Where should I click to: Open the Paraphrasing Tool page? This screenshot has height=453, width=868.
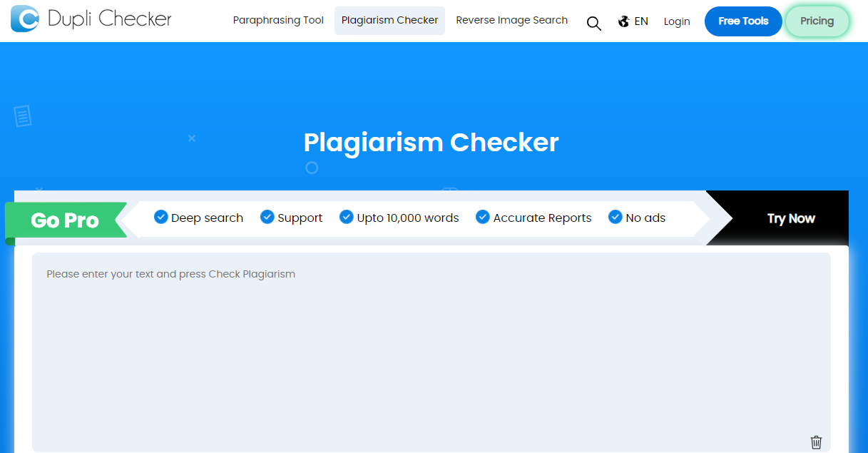tap(278, 21)
